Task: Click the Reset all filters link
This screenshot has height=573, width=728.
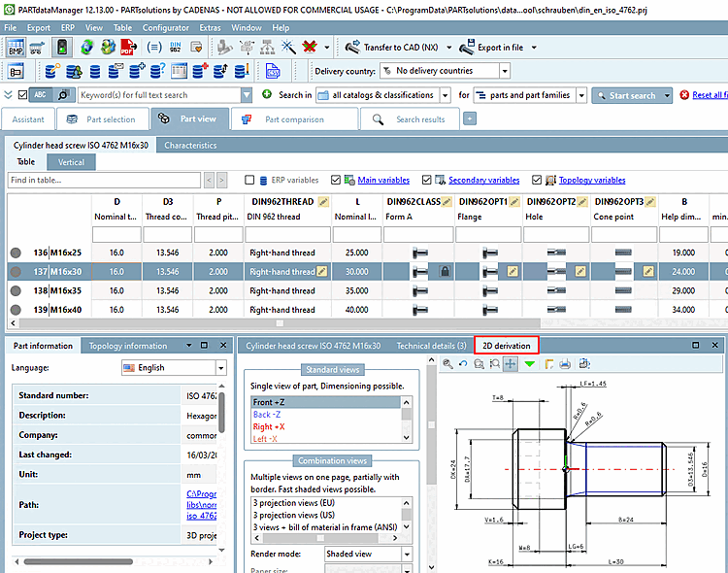Action: tap(710, 95)
